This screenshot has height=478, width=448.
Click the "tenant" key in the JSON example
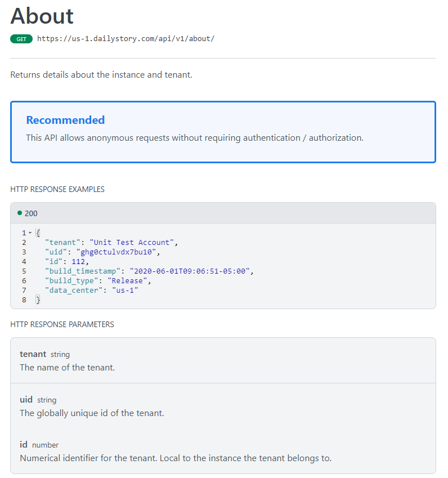tap(62, 243)
